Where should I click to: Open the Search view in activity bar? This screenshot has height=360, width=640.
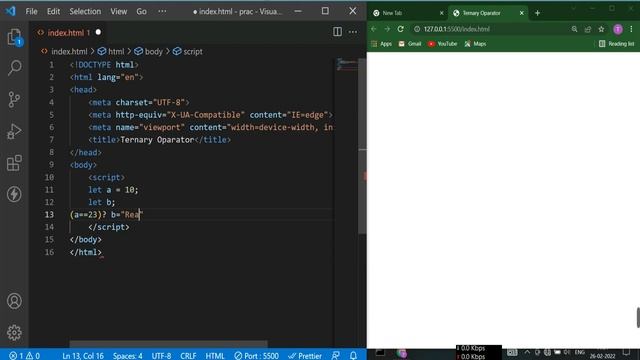click(x=14, y=68)
